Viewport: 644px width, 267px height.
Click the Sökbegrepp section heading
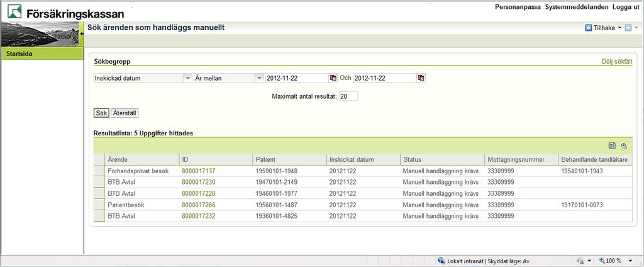[x=113, y=62]
